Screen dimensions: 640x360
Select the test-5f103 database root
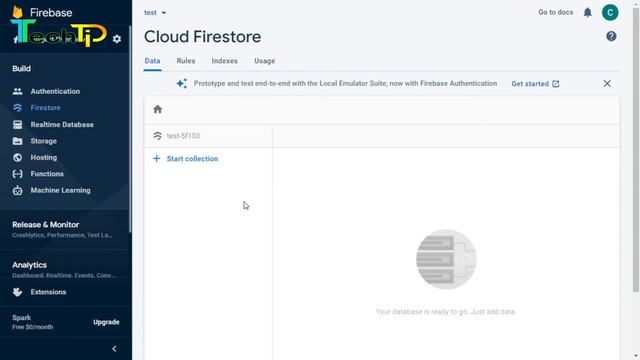pos(183,136)
